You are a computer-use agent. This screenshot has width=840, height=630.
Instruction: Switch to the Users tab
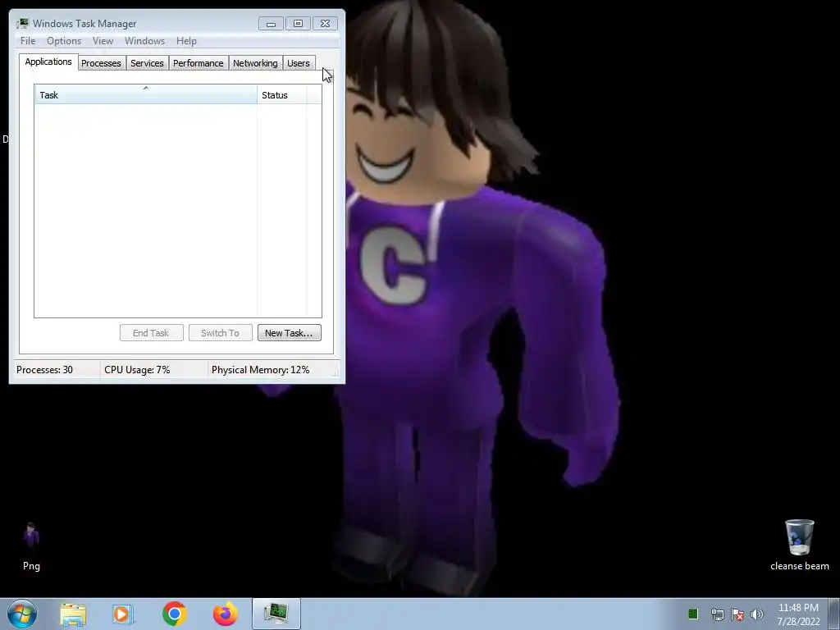click(299, 63)
